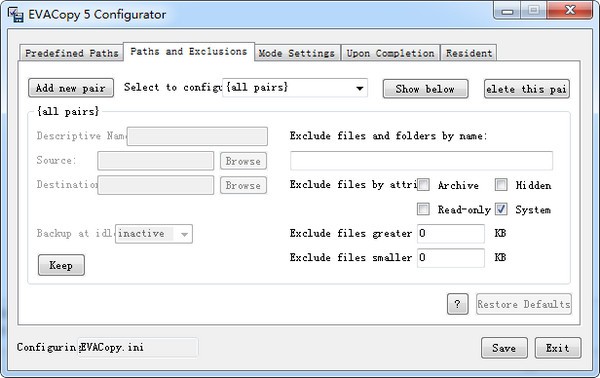Click the question mark help button
Viewport: 600px width, 378px height.
click(457, 304)
